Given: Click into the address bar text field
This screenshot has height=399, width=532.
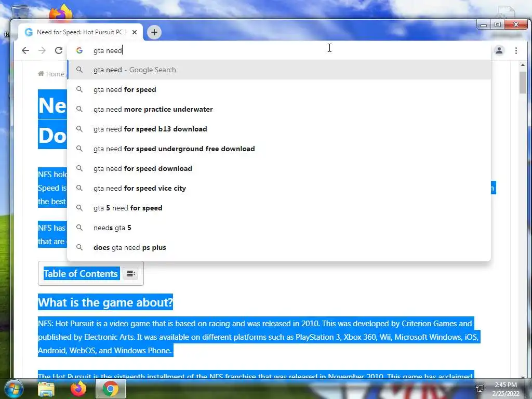Looking at the screenshot, I should pos(278,50).
